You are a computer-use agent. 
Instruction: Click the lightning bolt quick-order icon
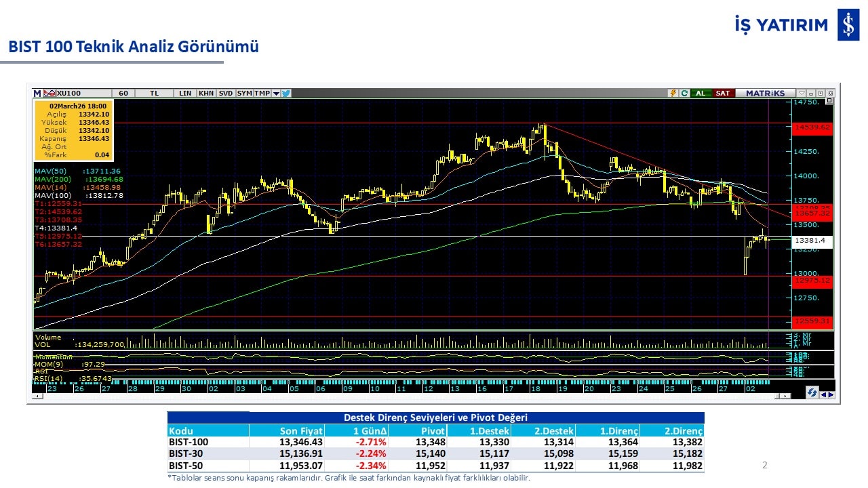point(673,94)
